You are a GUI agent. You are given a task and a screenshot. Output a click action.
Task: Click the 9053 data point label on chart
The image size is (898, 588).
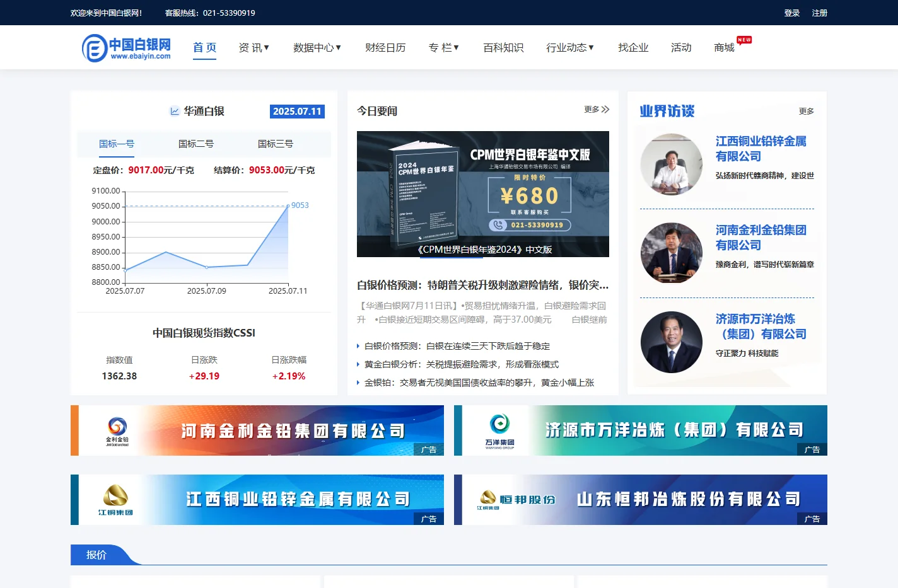(300, 205)
